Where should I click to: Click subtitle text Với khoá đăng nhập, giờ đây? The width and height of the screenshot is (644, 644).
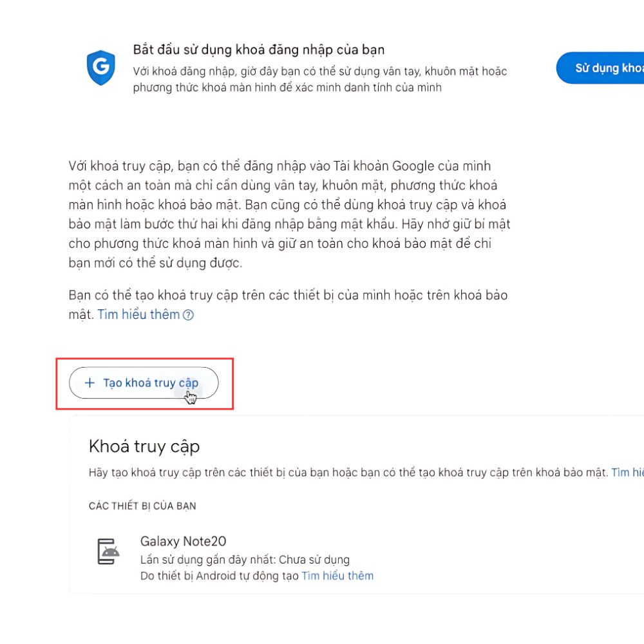(x=320, y=79)
